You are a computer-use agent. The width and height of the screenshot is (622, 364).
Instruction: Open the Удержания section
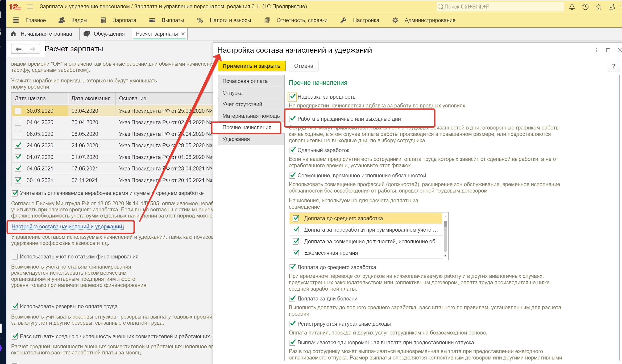tap(251, 139)
